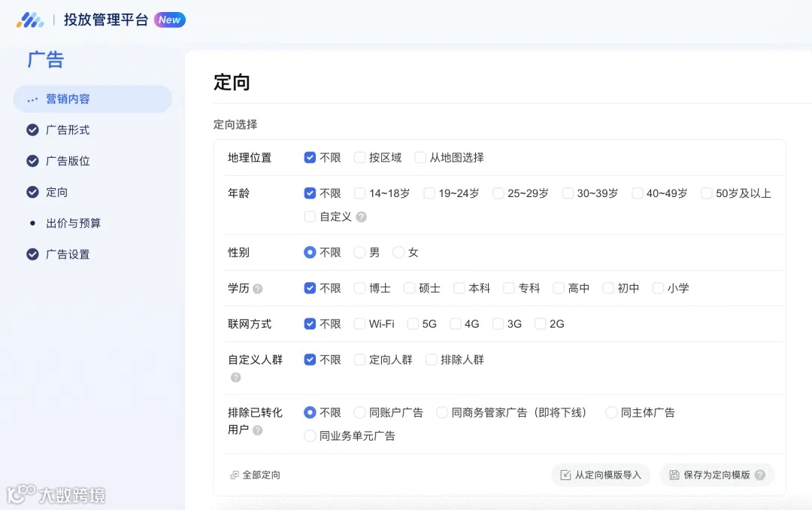Click the import icon on 从定向模版导入 button
Image resolution: width=812 pixels, height=510 pixels.
565,475
